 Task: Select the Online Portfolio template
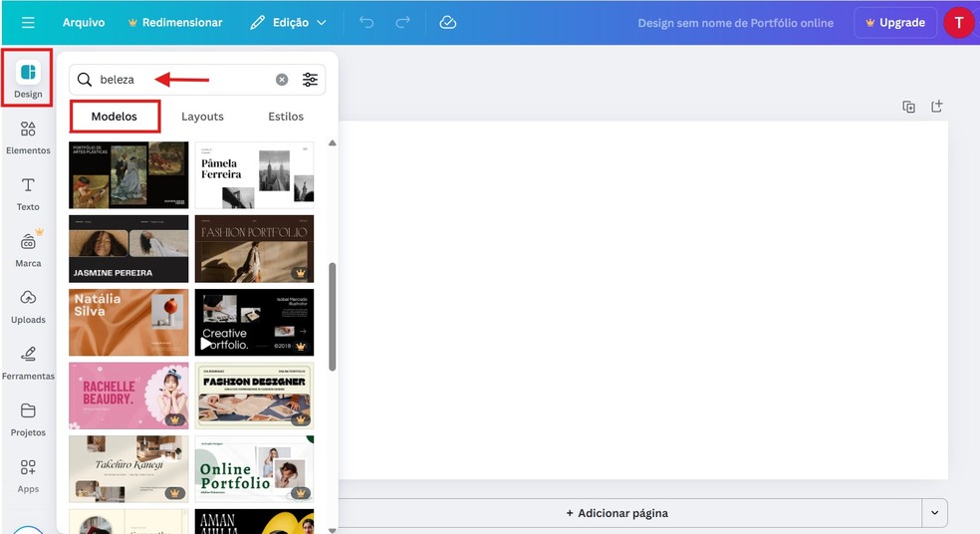click(x=254, y=469)
